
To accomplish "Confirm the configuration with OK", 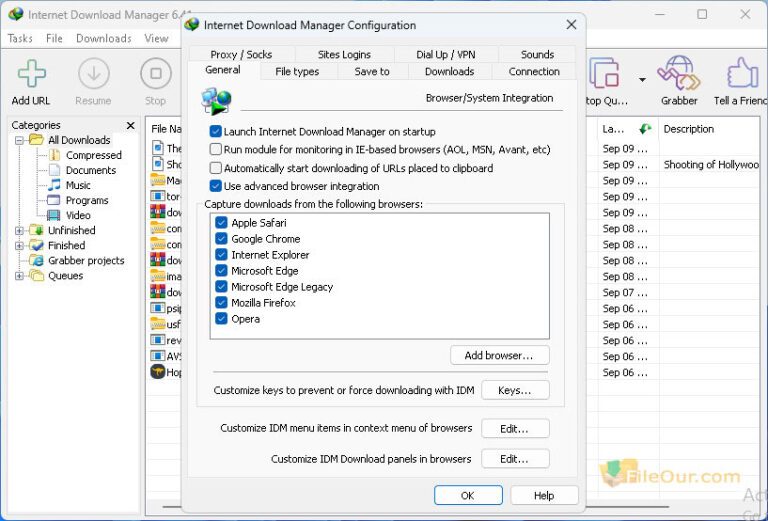I will click(x=468, y=496).
